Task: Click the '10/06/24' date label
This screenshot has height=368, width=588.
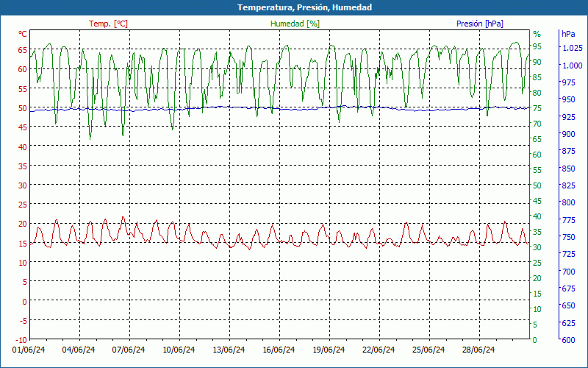Action: 179,350
